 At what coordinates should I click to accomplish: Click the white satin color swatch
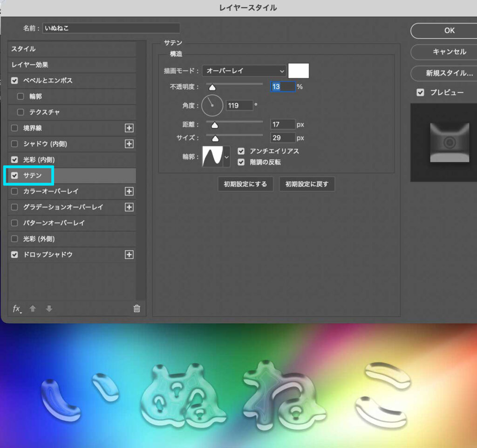299,70
